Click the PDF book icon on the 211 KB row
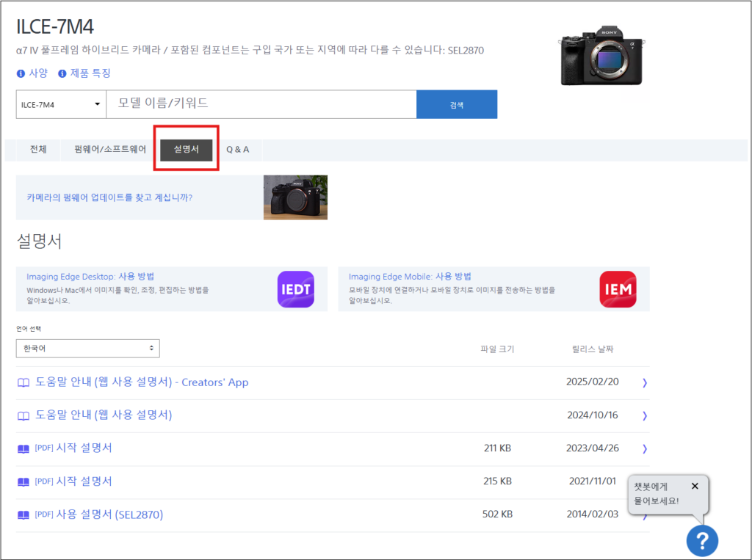The height and width of the screenshot is (560, 752). [23, 448]
